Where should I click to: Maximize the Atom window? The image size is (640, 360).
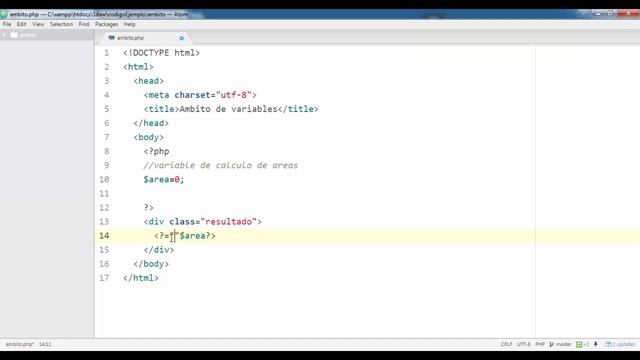610,13
